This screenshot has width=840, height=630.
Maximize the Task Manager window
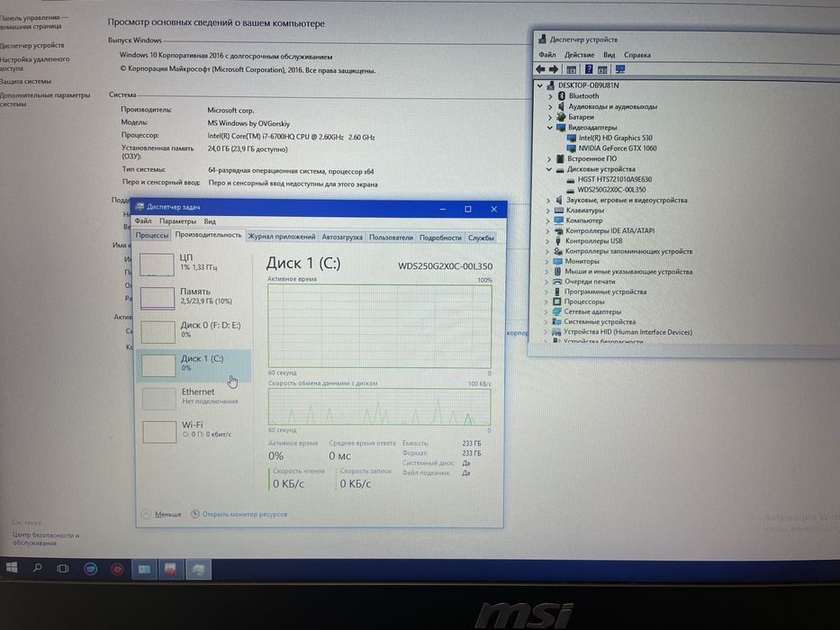pos(467,209)
